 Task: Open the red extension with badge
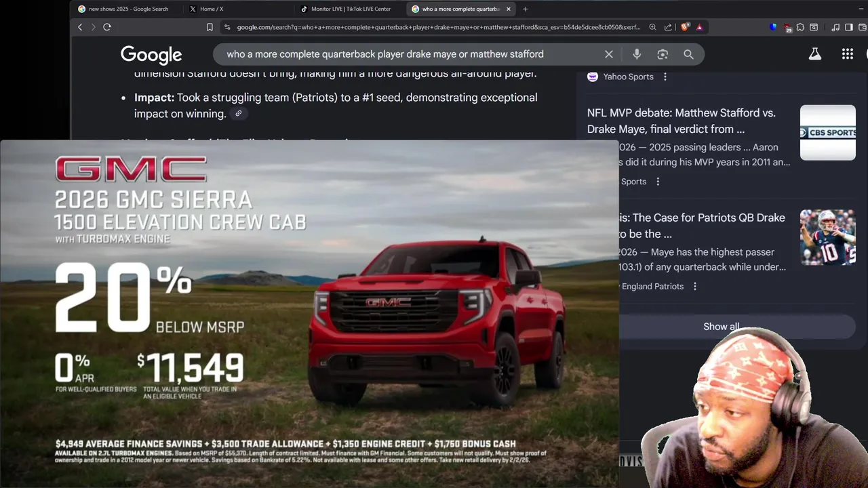click(x=787, y=28)
